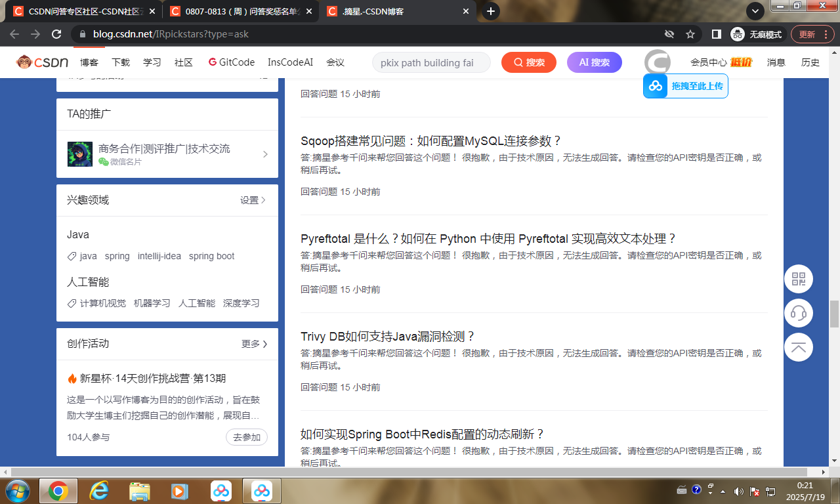Click the first Baidu Netdisk taskbar icon
Viewport: 840px width, 504px height.
click(x=220, y=491)
